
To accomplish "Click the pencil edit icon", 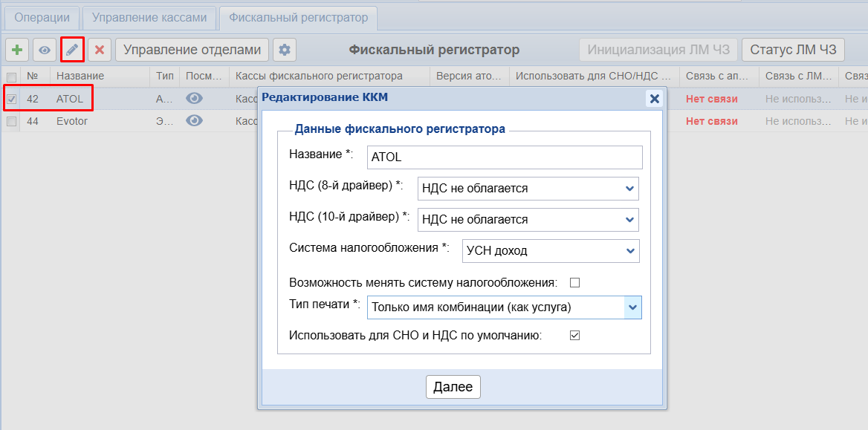I will [x=72, y=50].
